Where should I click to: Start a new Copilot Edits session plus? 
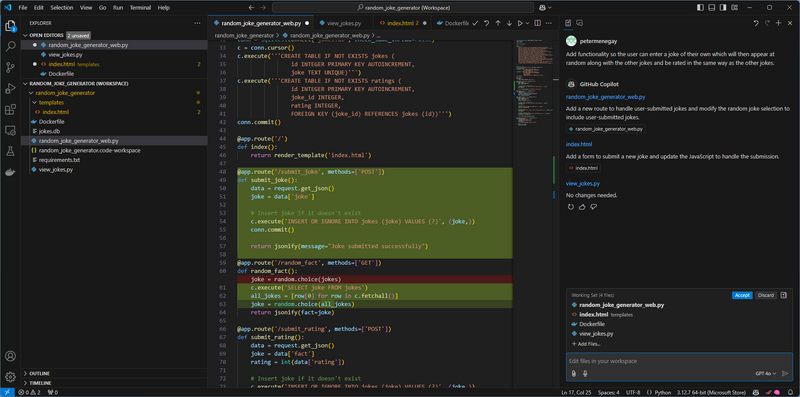click(x=778, y=23)
